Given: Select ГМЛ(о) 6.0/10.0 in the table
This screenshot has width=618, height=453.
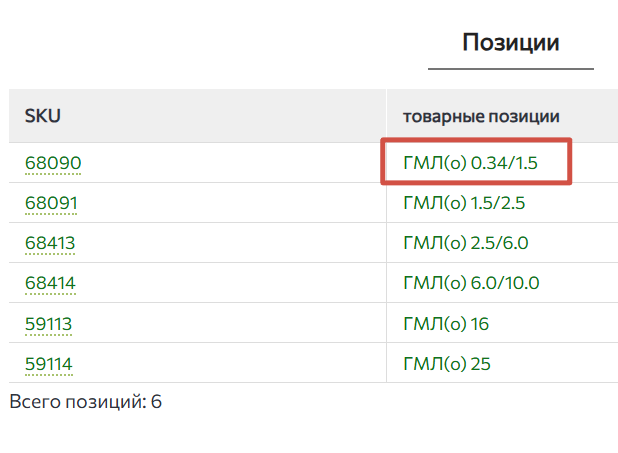Looking at the screenshot, I should [x=471, y=283].
